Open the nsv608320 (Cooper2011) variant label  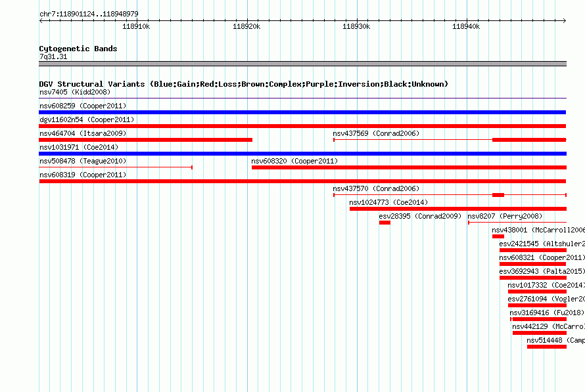(x=294, y=161)
